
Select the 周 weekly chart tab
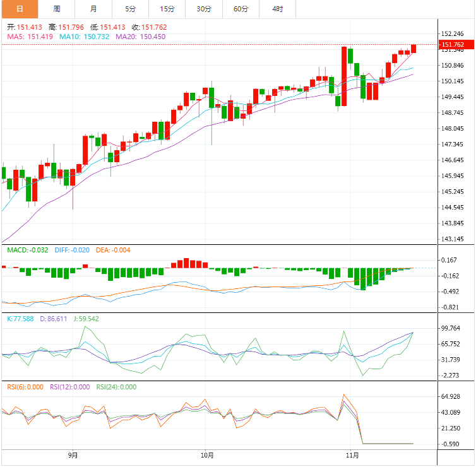tap(57, 9)
